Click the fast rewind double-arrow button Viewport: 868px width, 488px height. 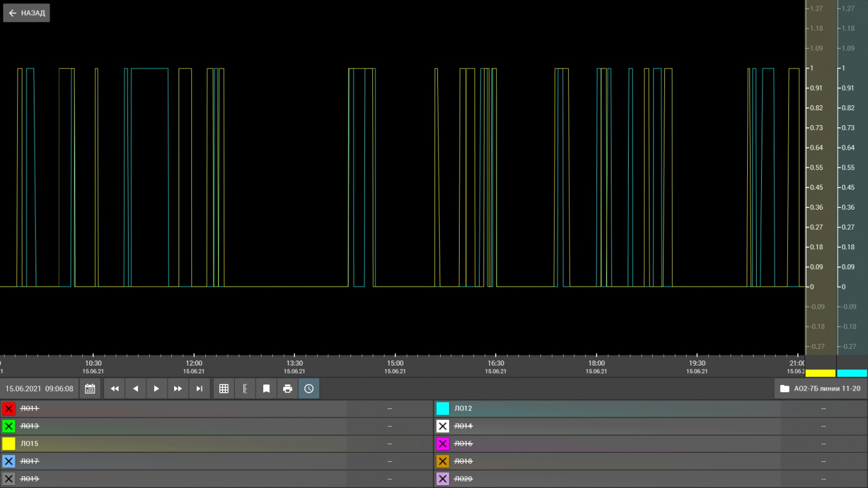click(115, 388)
